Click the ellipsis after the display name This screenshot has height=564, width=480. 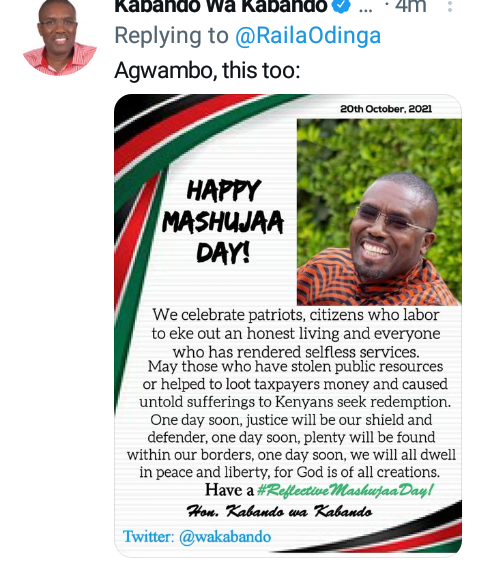point(366,8)
